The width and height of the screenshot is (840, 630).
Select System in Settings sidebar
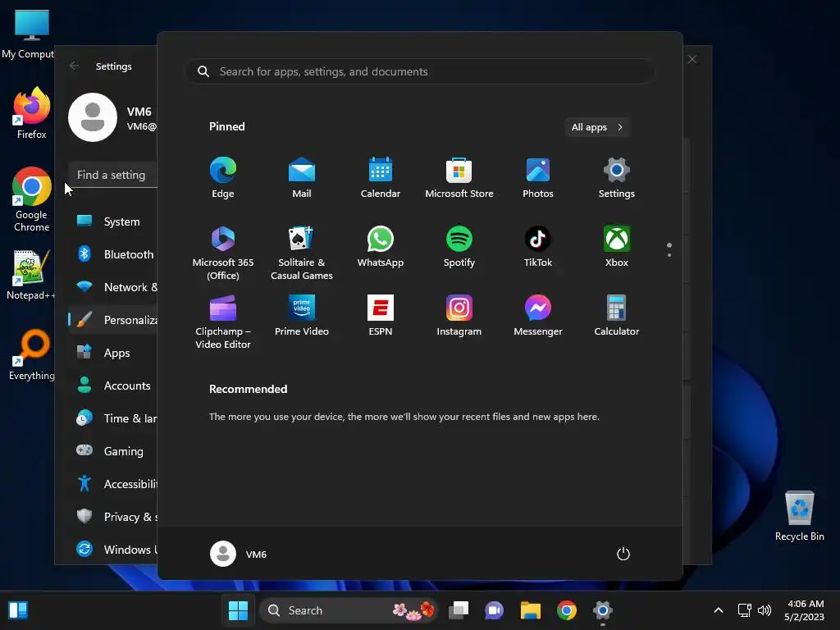click(x=112, y=221)
